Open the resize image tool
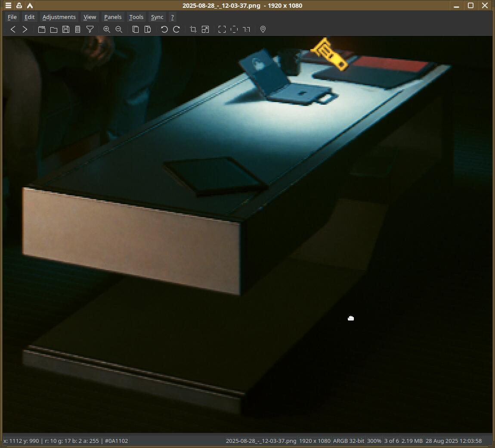This screenshot has height=448, width=495. [x=205, y=29]
